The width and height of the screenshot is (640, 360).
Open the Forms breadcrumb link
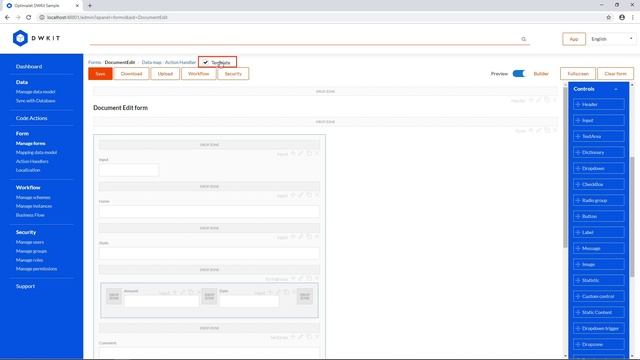tap(94, 62)
